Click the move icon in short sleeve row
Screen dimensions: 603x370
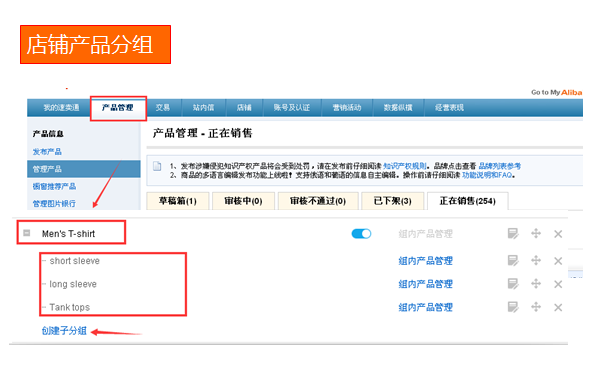[x=536, y=261]
